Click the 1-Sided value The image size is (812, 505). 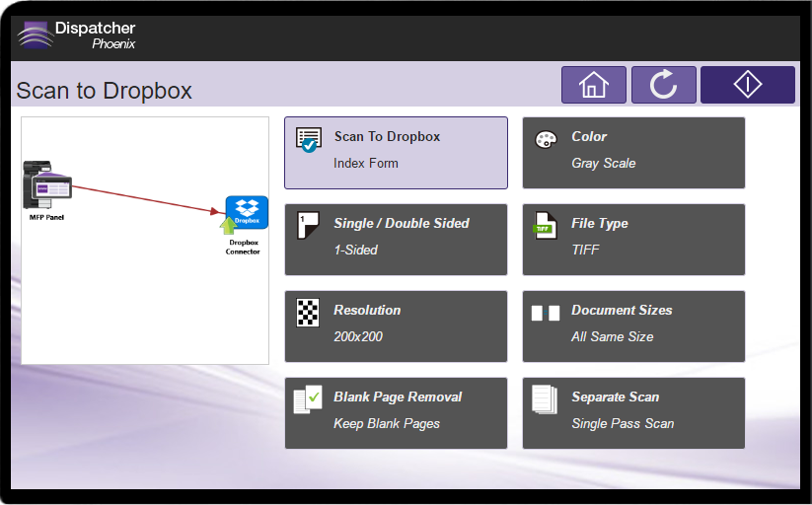[356, 250]
